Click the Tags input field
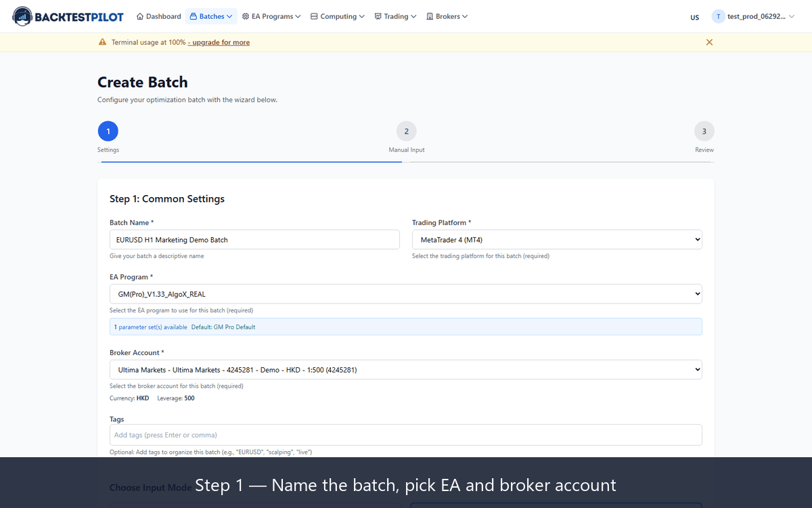The image size is (812, 508). [x=406, y=435]
